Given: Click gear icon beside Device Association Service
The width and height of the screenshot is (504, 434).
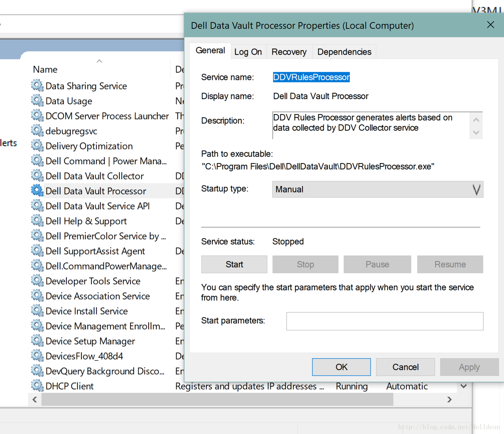Looking at the screenshot, I should pos(37,296).
